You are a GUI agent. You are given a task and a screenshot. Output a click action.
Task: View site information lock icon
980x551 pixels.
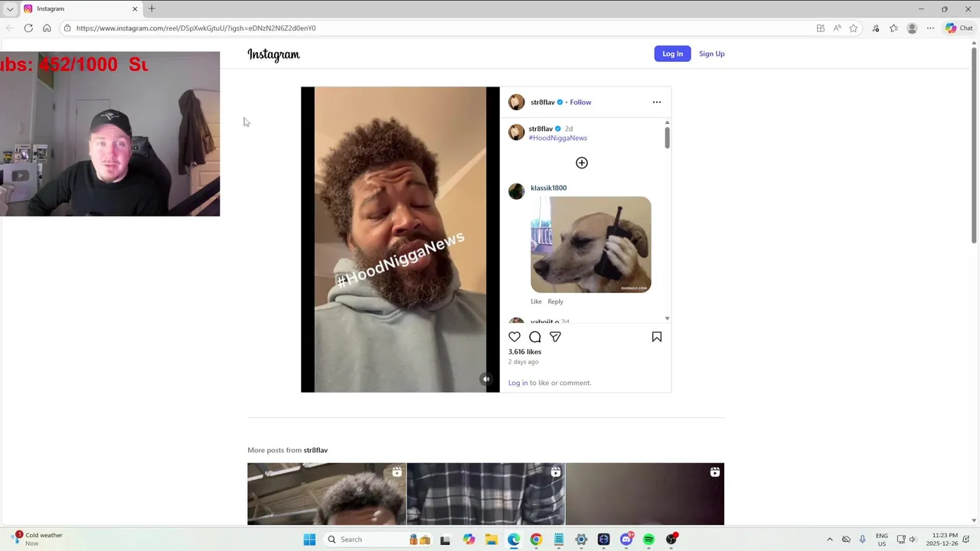click(x=67, y=28)
